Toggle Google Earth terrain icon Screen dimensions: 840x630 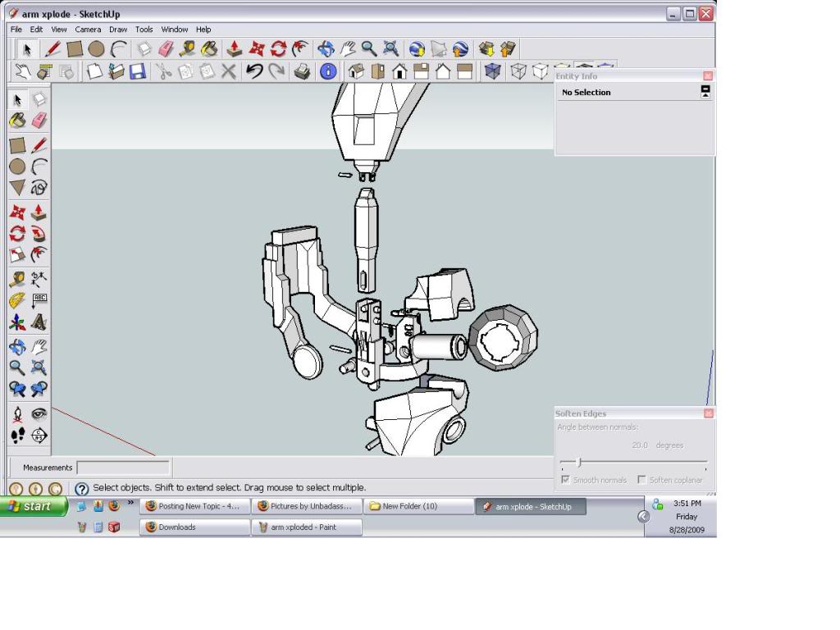pos(439,48)
